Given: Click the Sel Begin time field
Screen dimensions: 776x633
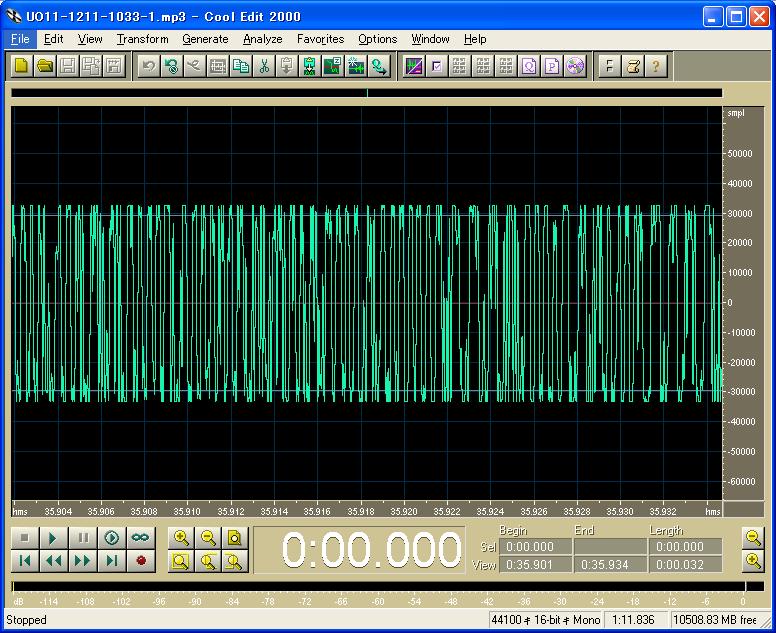Looking at the screenshot, I should point(534,547).
